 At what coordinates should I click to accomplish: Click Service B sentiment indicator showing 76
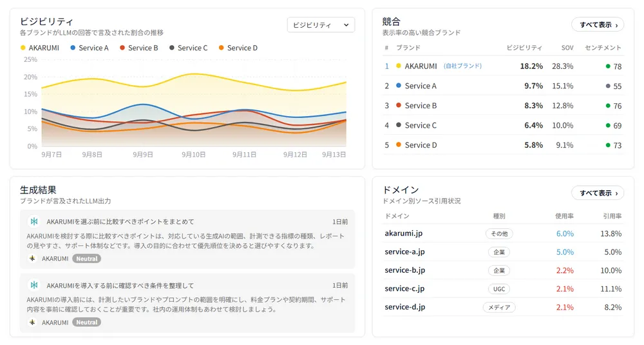pos(614,106)
